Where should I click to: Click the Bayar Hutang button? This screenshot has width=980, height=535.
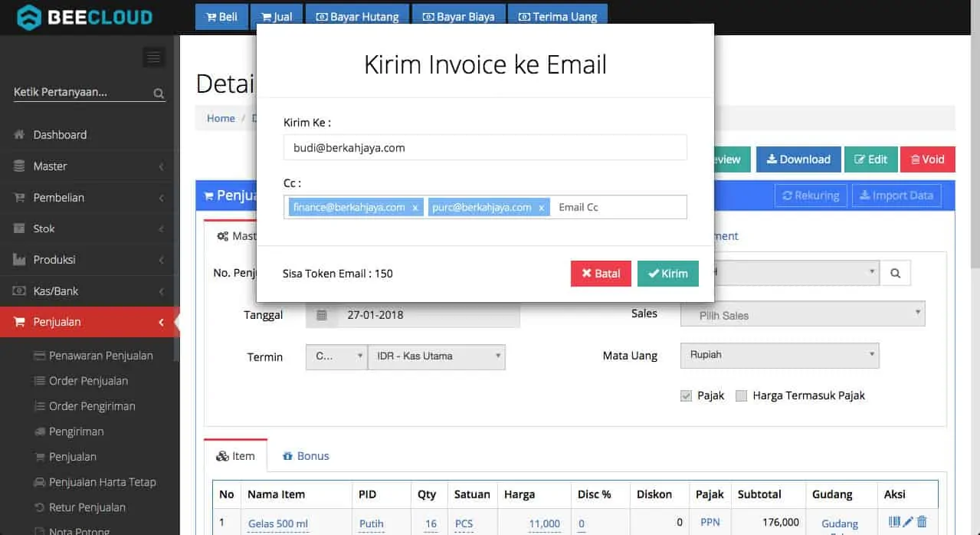click(x=357, y=17)
